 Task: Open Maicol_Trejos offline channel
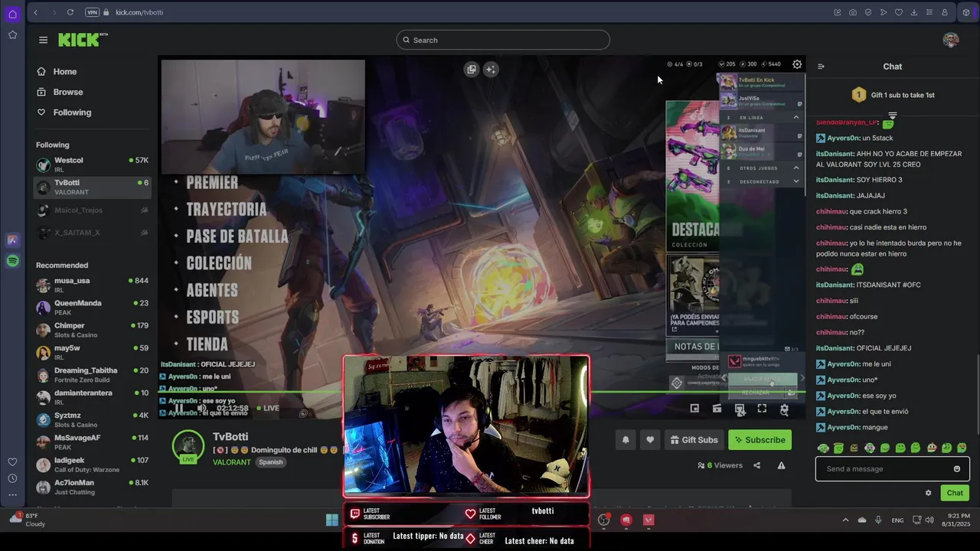coord(92,210)
